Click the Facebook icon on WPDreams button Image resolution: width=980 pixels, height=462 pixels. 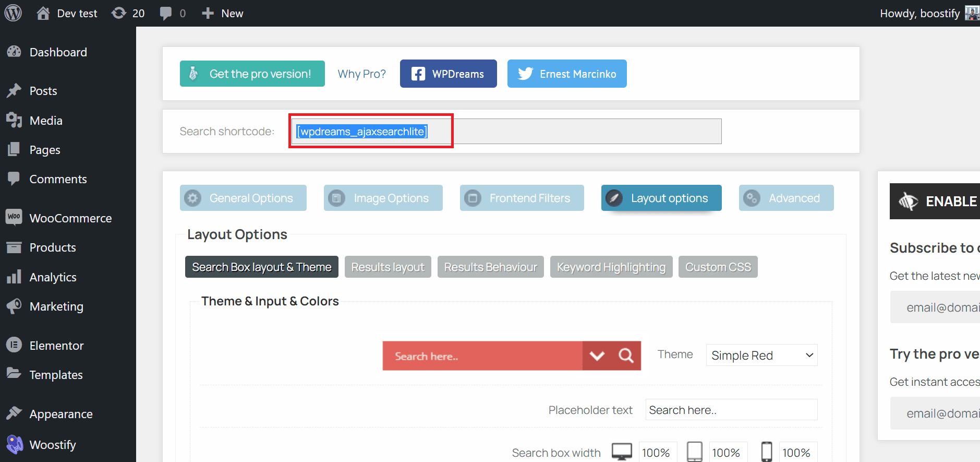[x=418, y=74]
